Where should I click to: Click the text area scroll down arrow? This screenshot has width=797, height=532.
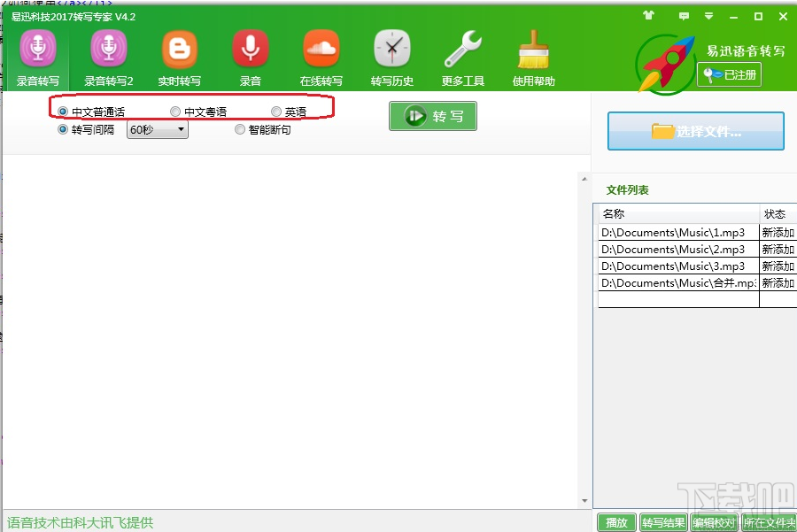click(x=584, y=501)
